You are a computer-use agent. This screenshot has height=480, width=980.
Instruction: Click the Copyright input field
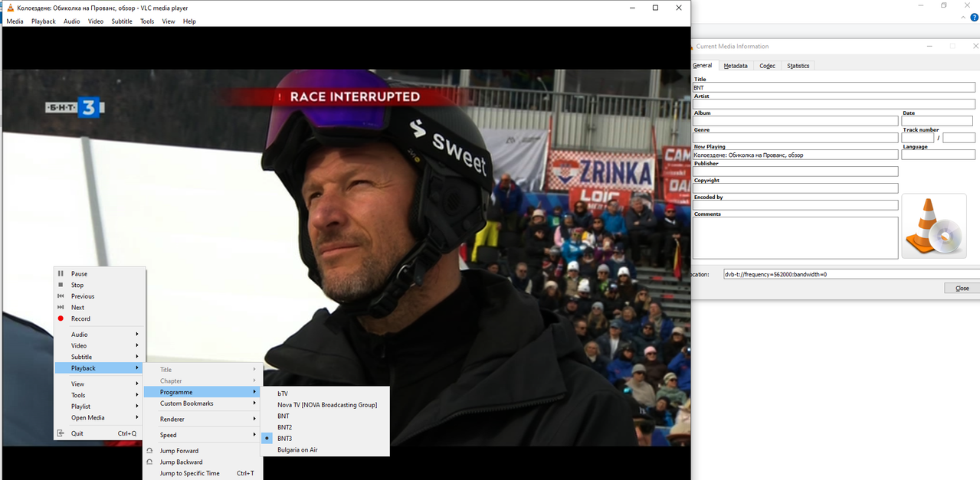pos(795,188)
